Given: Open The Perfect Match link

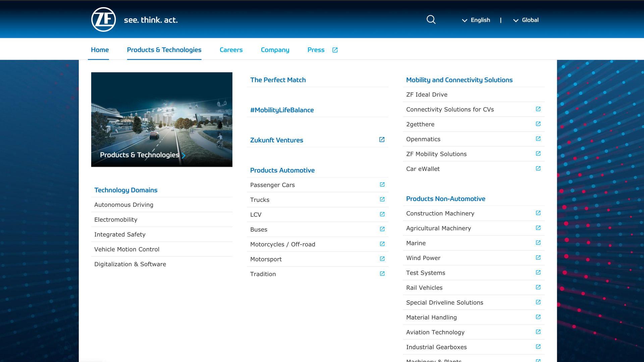Looking at the screenshot, I should coord(278,80).
